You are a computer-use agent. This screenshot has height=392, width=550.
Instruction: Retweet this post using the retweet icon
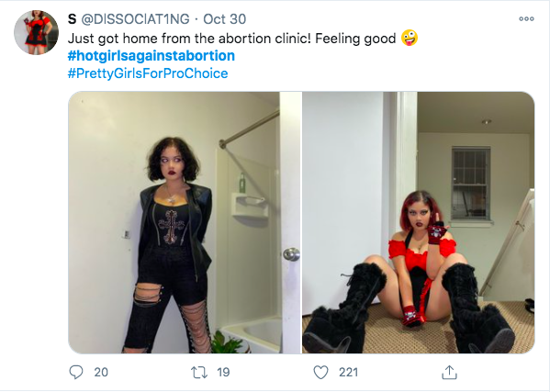[x=199, y=372]
